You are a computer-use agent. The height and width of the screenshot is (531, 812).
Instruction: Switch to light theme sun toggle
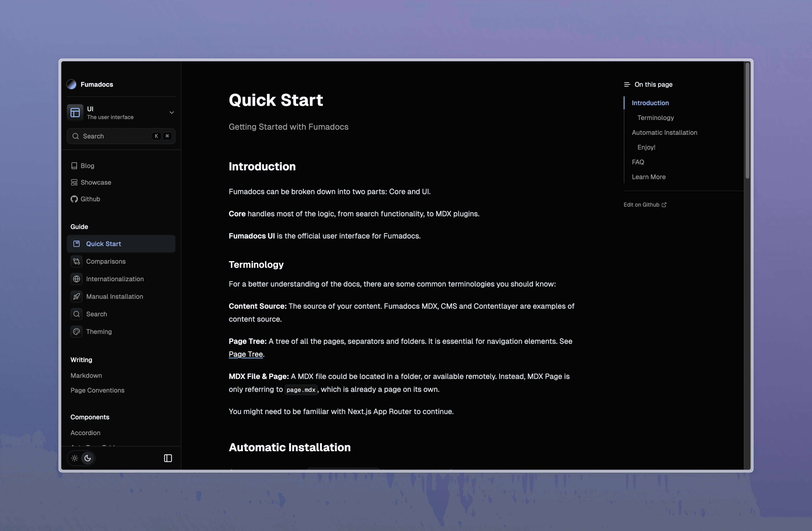75,458
